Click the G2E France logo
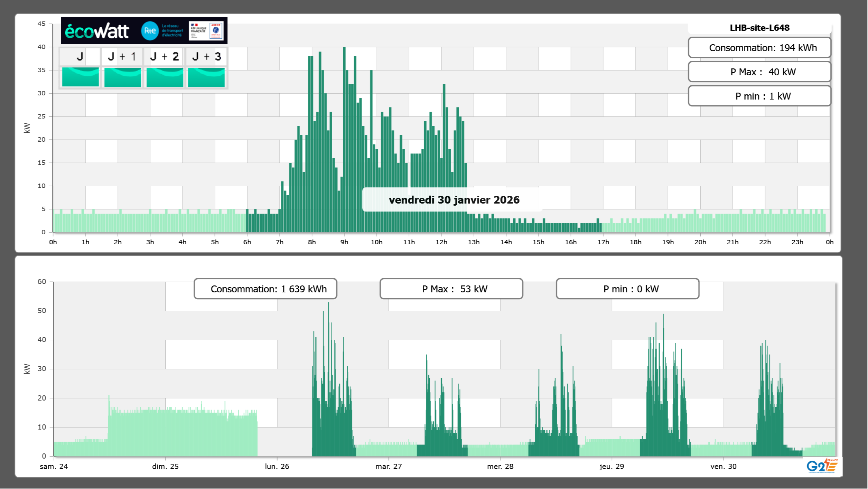868x489 pixels. click(x=822, y=466)
